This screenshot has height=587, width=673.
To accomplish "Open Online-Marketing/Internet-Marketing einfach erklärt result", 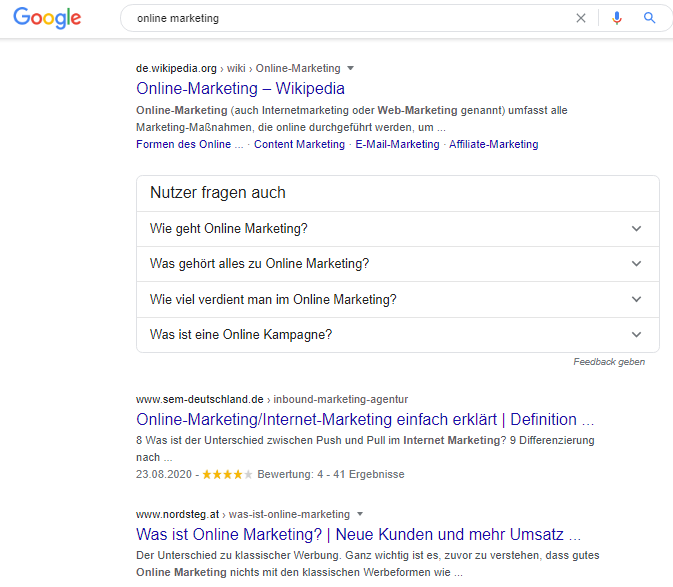I will click(x=365, y=419).
